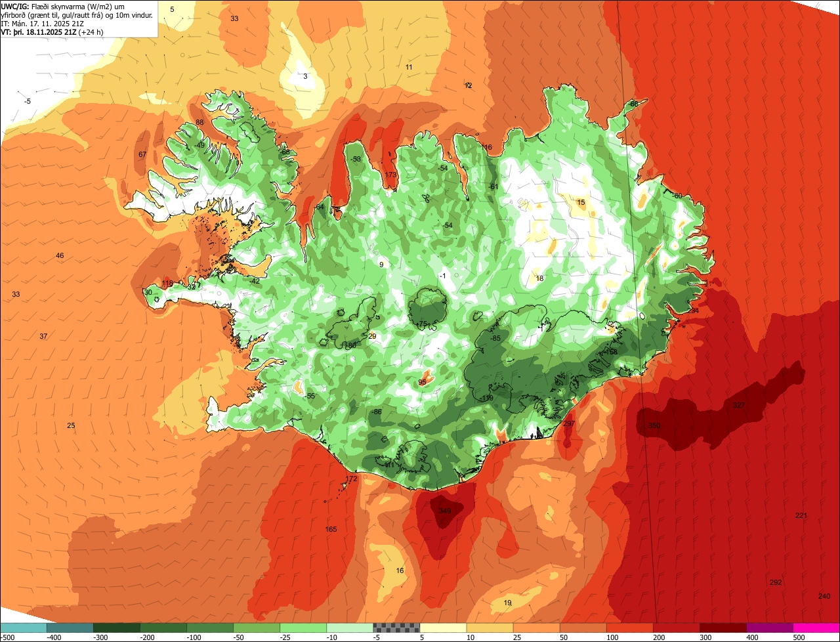This screenshot has width=840, height=642.
Task: Select the -400 to -300 dark teal legend swatch
Action: [x=70, y=628]
